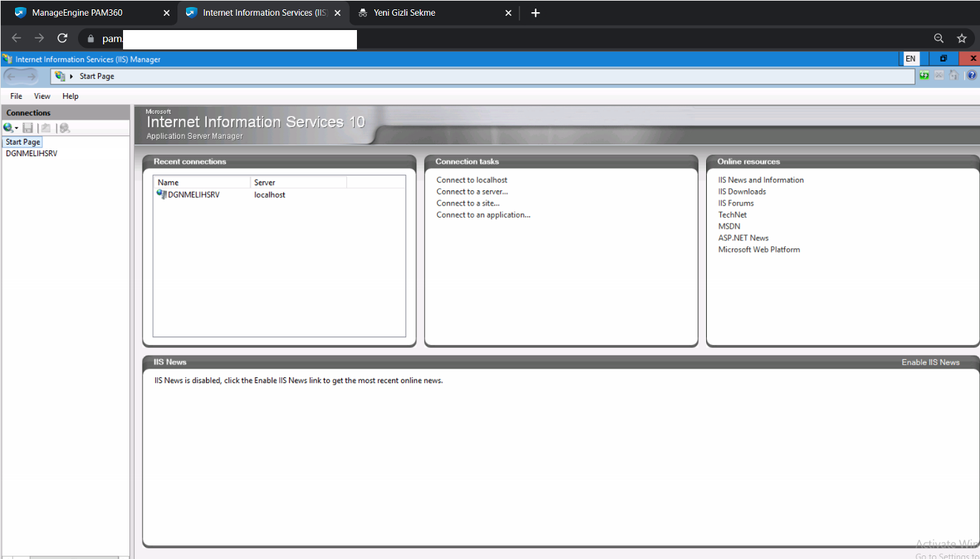Bookmark the page with star icon

(x=961, y=38)
